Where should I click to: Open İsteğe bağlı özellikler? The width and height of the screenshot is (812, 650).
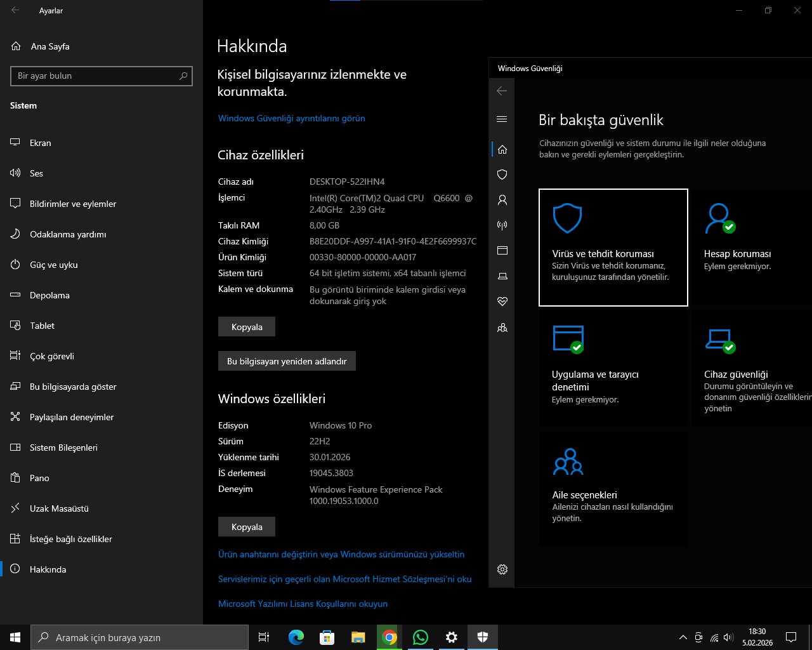(x=101, y=539)
